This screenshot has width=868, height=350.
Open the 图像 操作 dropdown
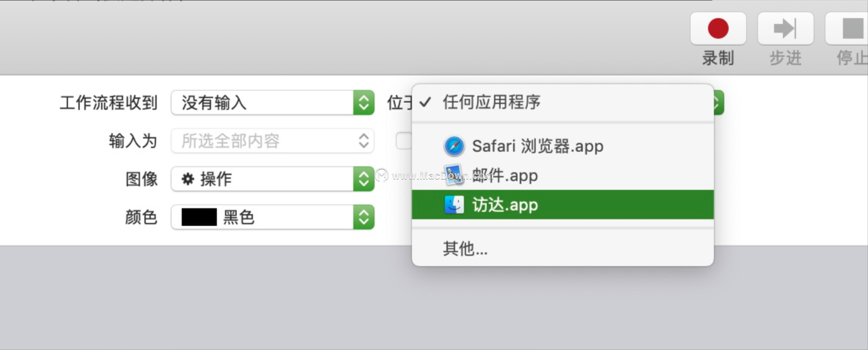pyautogui.click(x=272, y=179)
